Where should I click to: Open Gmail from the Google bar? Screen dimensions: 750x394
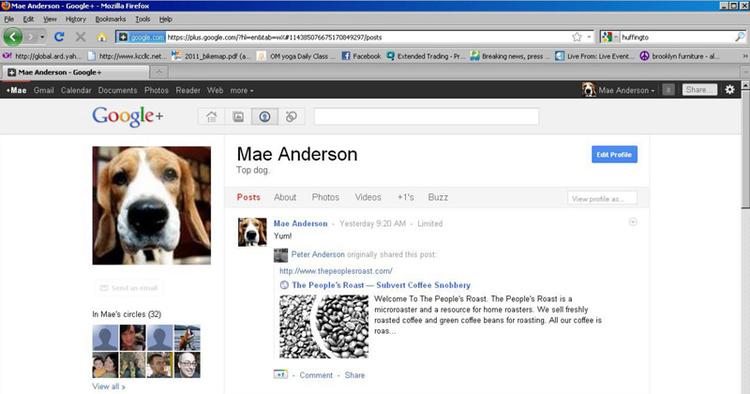(x=44, y=90)
